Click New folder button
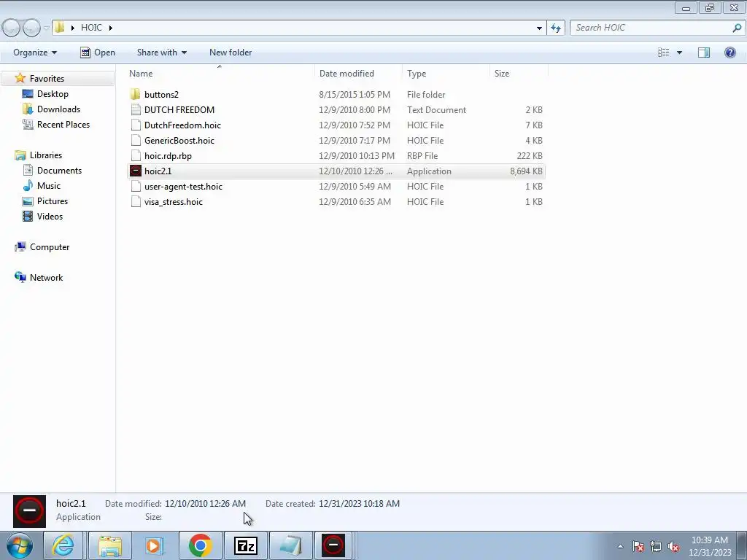This screenshot has height=560, width=747. click(231, 52)
